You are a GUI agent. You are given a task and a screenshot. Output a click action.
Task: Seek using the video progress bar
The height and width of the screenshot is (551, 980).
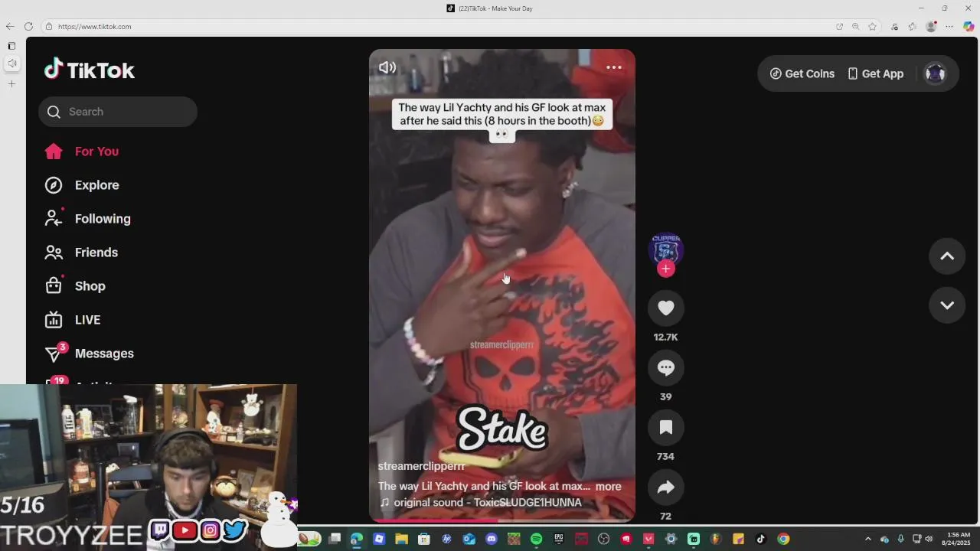click(x=502, y=520)
